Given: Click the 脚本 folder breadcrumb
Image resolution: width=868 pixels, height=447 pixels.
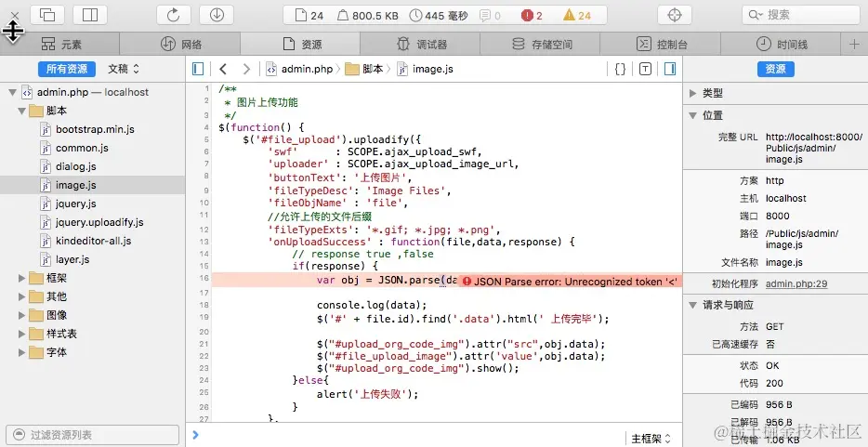Looking at the screenshot, I should pyautogui.click(x=363, y=69).
